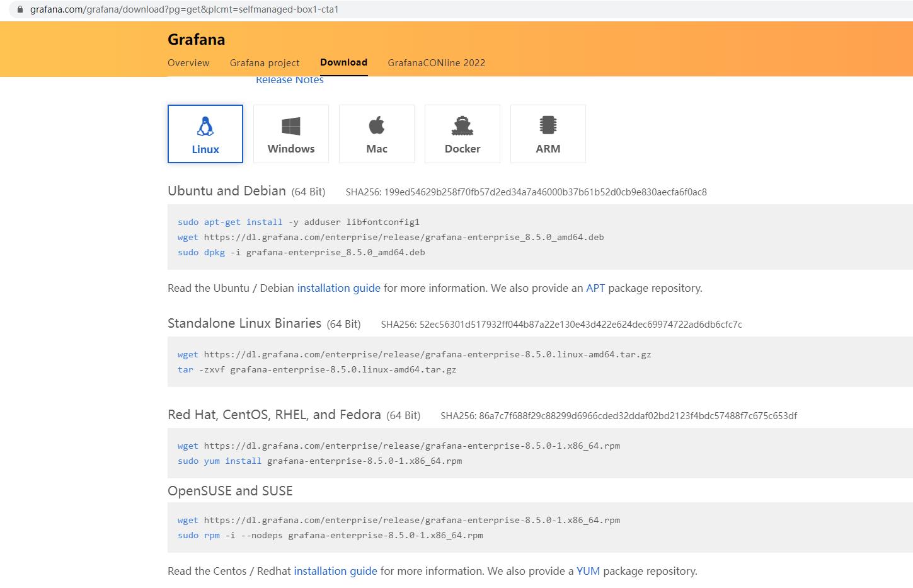Click the address bar lock icon
The width and height of the screenshot is (913, 588).
20,9
